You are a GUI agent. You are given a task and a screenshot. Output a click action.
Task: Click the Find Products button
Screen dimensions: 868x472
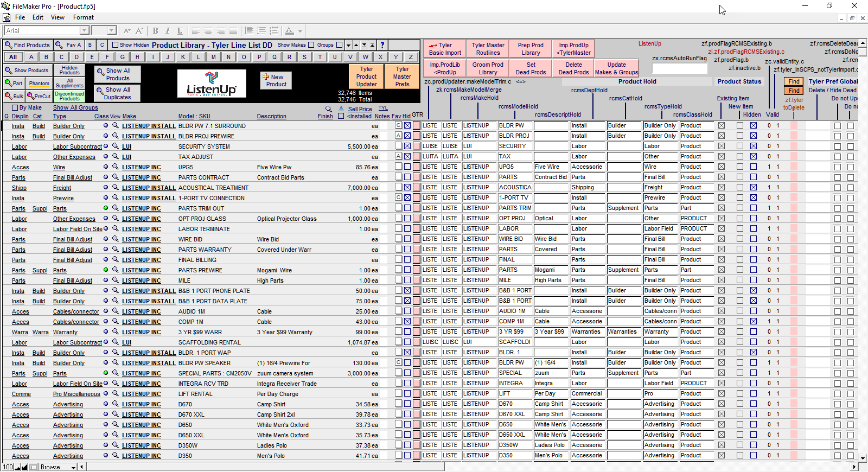pos(28,45)
